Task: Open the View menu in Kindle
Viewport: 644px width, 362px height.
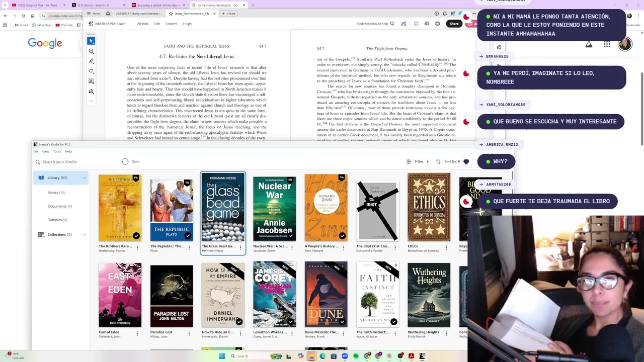Action: (x=45, y=151)
